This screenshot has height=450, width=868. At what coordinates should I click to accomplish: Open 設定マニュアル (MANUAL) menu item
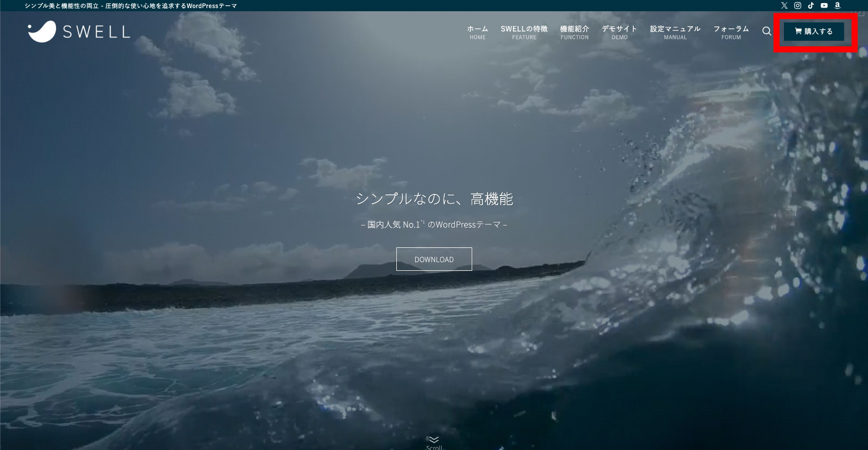[675, 32]
